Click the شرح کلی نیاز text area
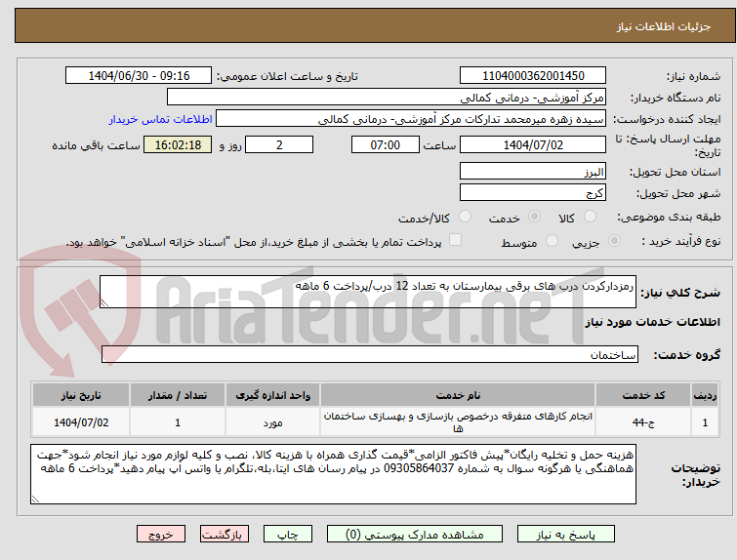The height and width of the screenshot is (560, 737). click(368, 292)
